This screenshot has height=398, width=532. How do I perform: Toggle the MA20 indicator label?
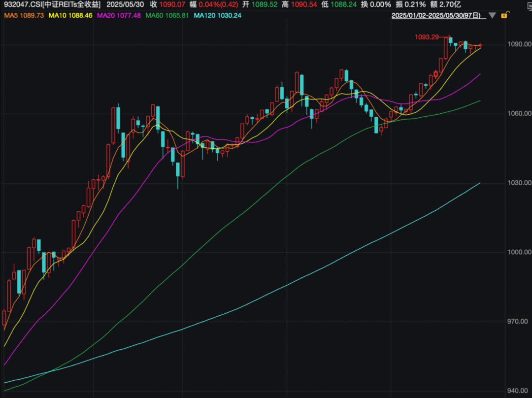pyautogui.click(x=119, y=16)
